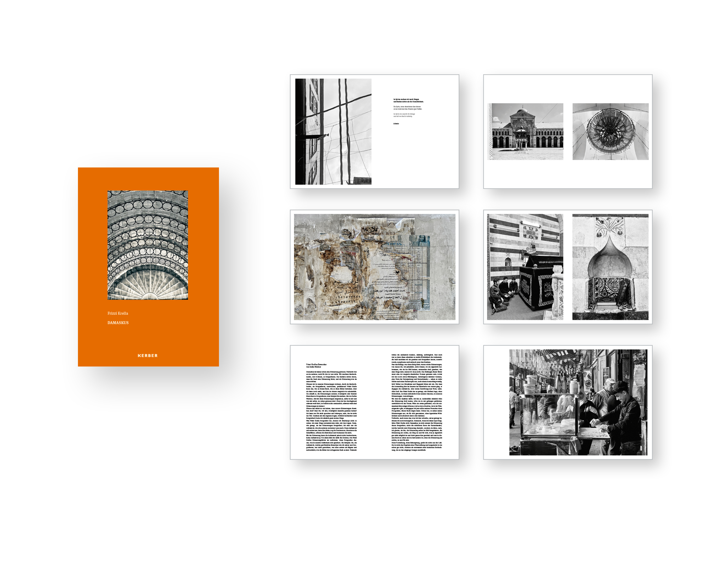Open the peeling Arabic poster wall image
Screen dimensions: 728x571
coord(374,267)
